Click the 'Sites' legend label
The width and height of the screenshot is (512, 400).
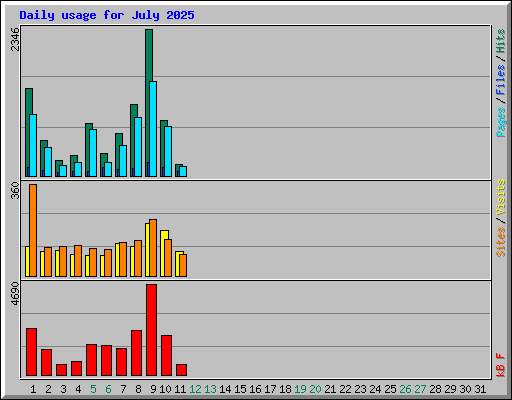(x=500, y=242)
